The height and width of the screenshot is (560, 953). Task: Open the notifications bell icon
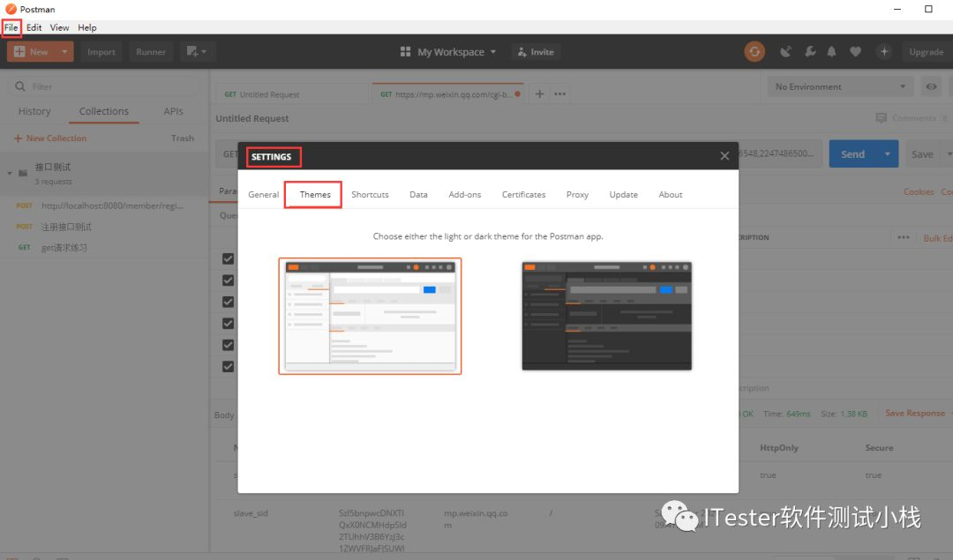[831, 52]
